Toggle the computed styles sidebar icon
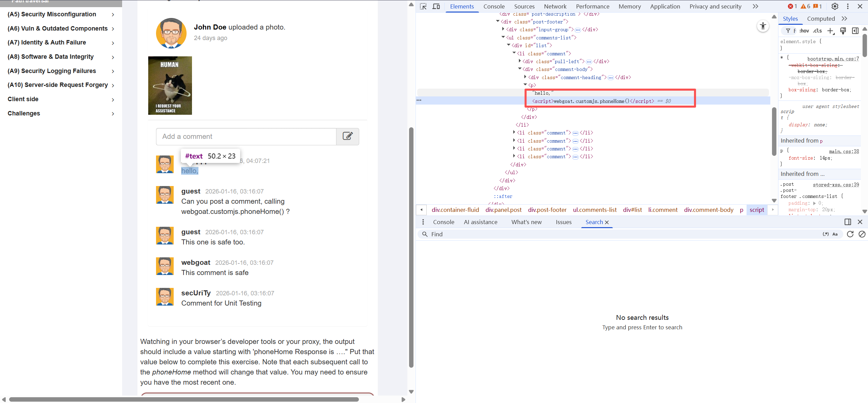 point(855,31)
